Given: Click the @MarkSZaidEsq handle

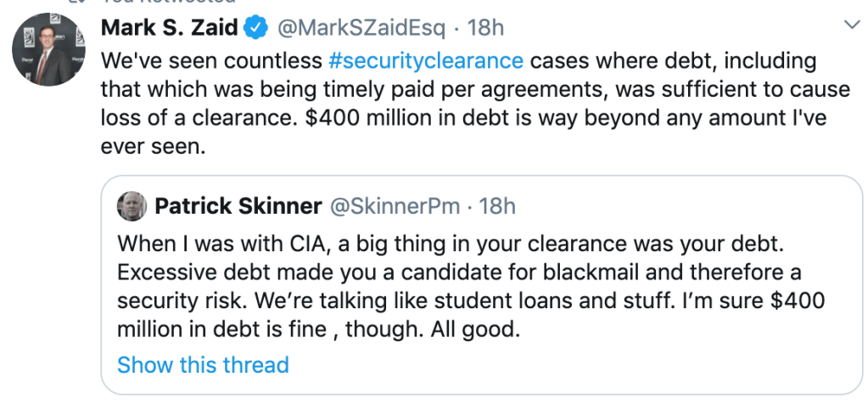Looking at the screenshot, I should (x=361, y=28).
